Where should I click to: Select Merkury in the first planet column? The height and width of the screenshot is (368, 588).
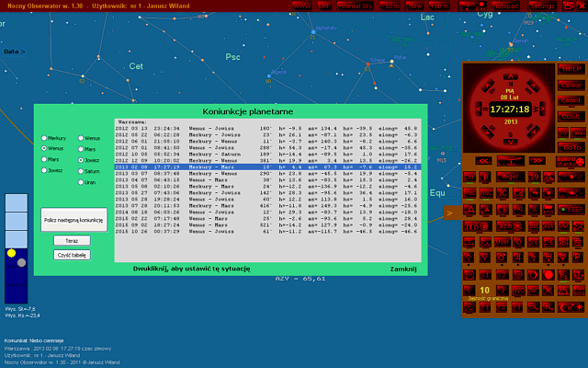53,138
